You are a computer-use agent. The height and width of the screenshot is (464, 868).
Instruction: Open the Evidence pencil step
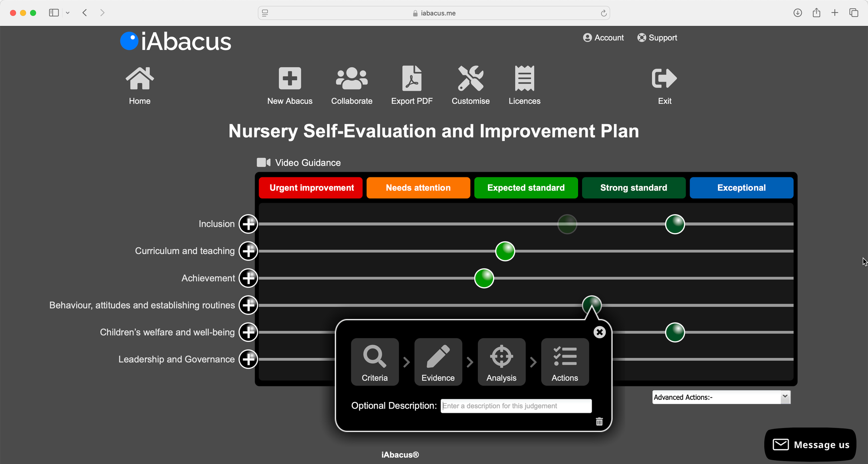tap(438, 362)
